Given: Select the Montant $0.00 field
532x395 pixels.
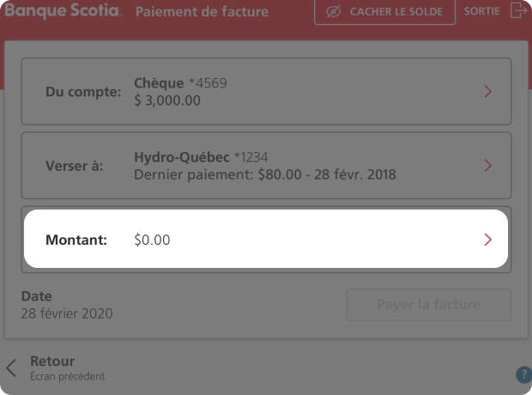Looking at the screenshot, I should pyautogui.click(x=266, y=239).
